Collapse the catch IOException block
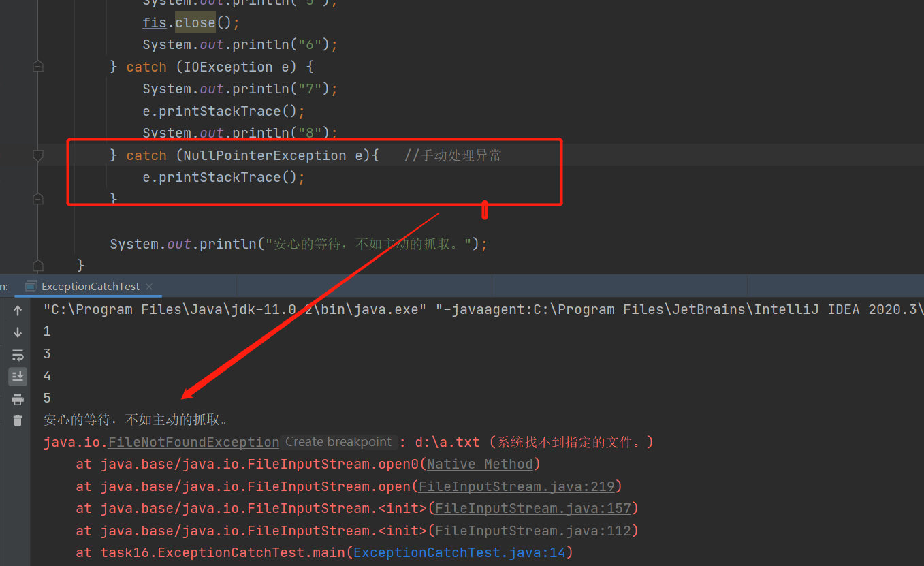 pyautogui.click(x=38, y=67)
